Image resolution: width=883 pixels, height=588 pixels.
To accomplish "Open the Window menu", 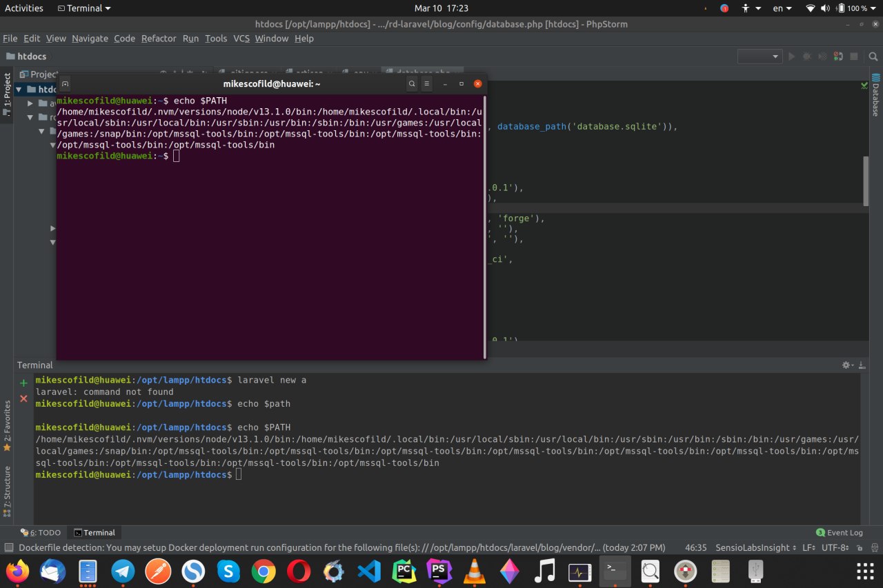I will point(272,39).
